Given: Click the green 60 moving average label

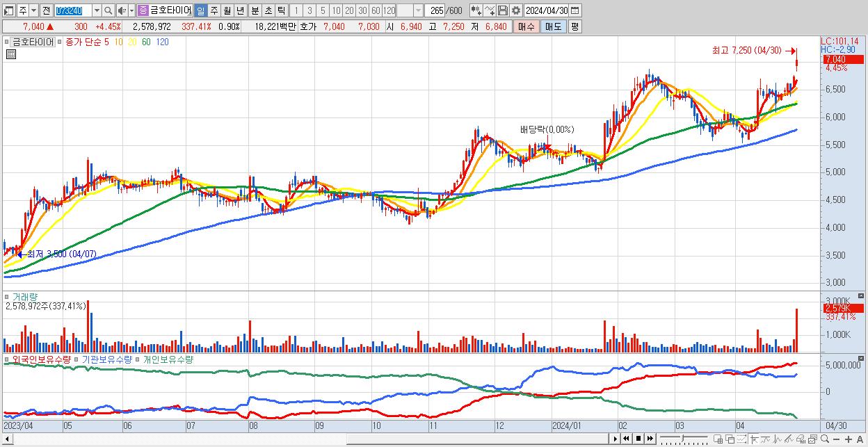Looking at the screenshot, I should click(146, 42).
